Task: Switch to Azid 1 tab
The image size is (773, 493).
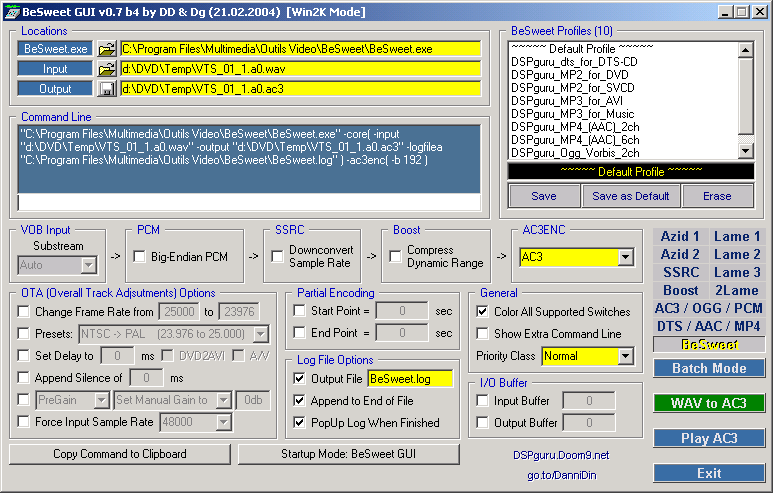Action: [680, 237]
